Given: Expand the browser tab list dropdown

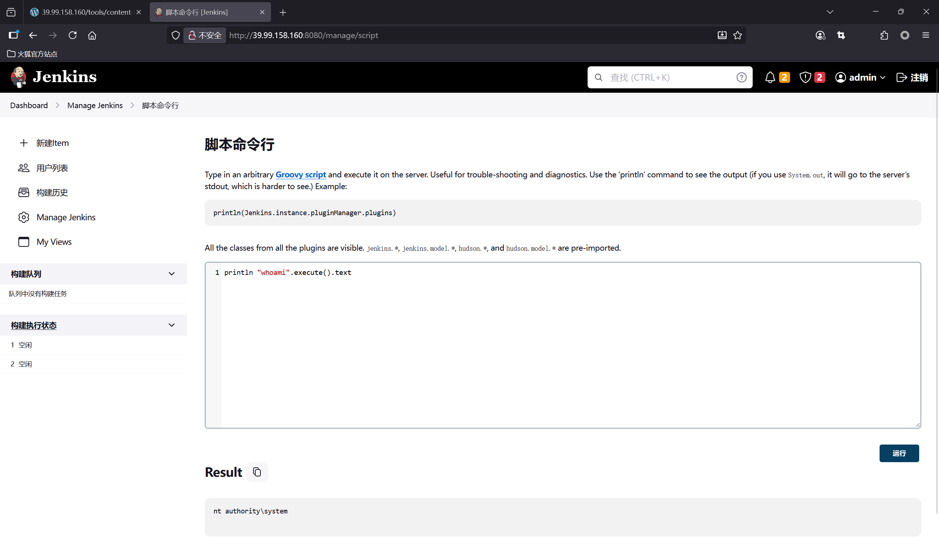Looking at the screenshot, I should tap(829, 12).
